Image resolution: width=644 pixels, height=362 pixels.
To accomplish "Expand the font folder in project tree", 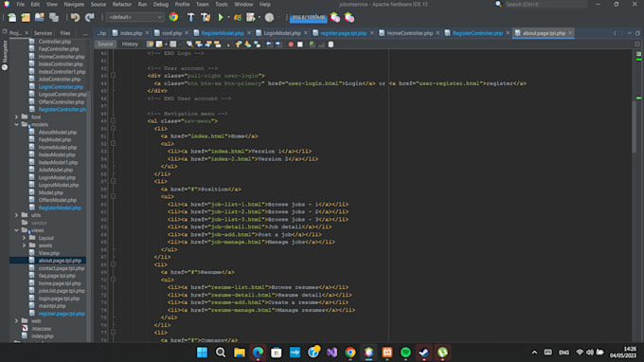I will tap(16, 117).
